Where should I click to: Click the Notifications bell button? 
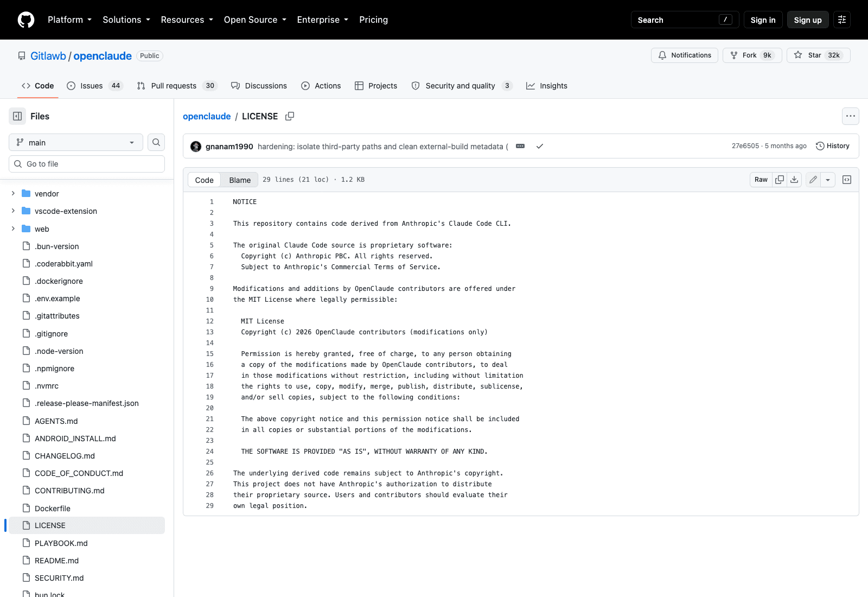pos(685,55)
